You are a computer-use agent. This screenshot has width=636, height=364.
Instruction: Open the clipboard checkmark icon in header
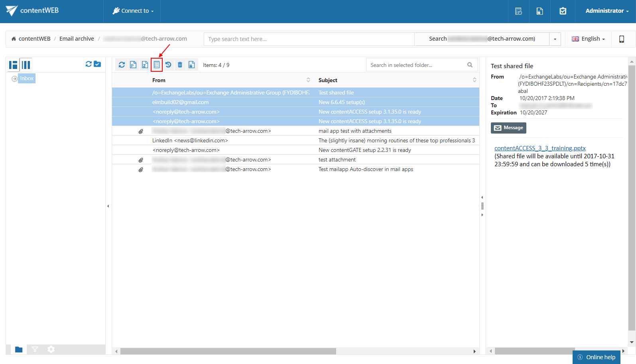[563, 11]
